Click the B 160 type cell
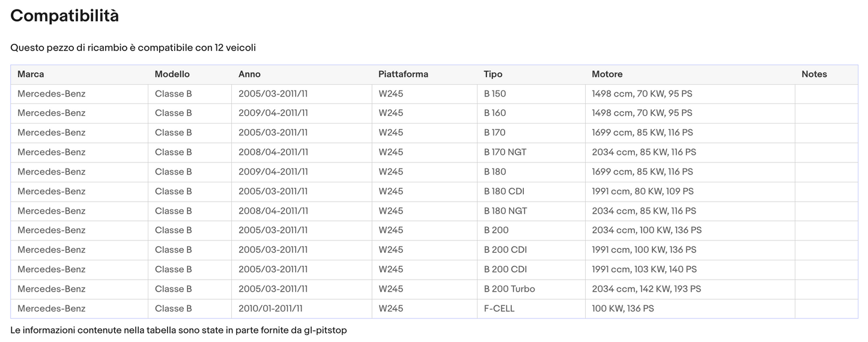Viewport: 868px width, 342px height. [x=495, y=113]
